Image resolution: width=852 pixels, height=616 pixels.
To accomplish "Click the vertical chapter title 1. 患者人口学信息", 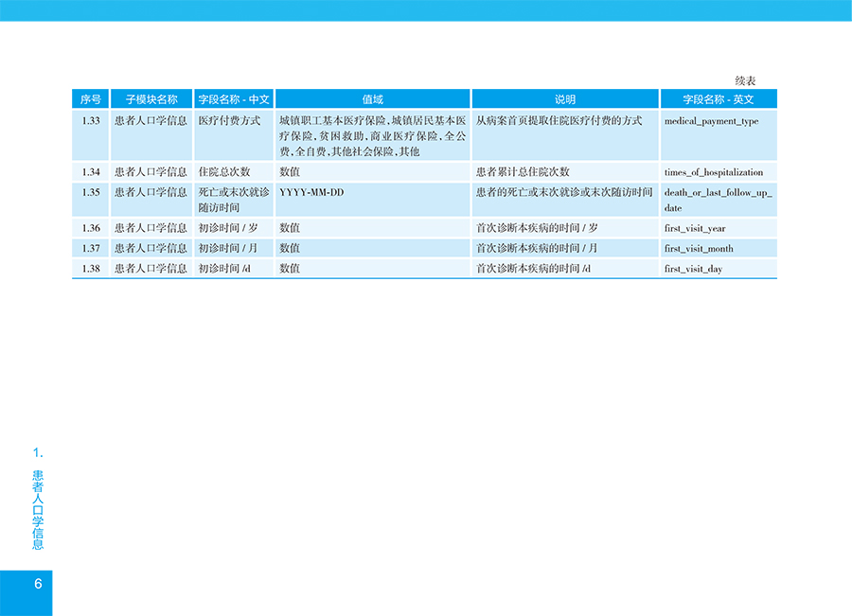I will click(x=38, y=499).
